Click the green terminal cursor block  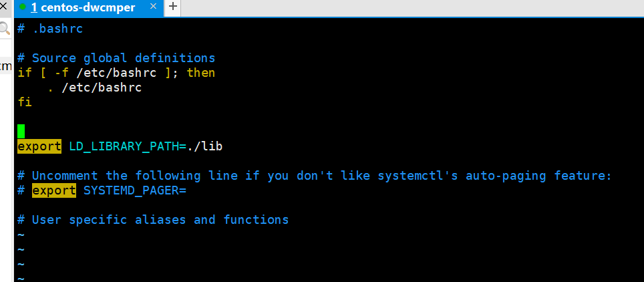pyautogui.click(x=21, y=131)
